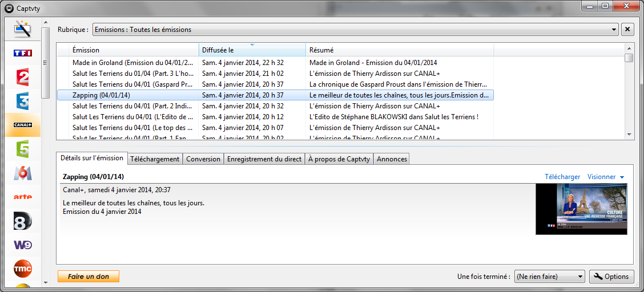This screenshot has width=644, height=292.
Task: Select the W9 channel icon
Action: coord(22,245)
